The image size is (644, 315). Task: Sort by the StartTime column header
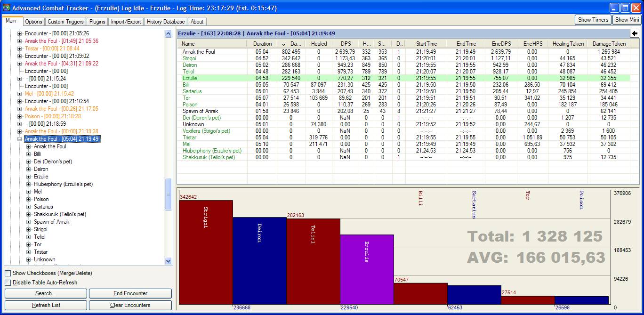point(426,44)
